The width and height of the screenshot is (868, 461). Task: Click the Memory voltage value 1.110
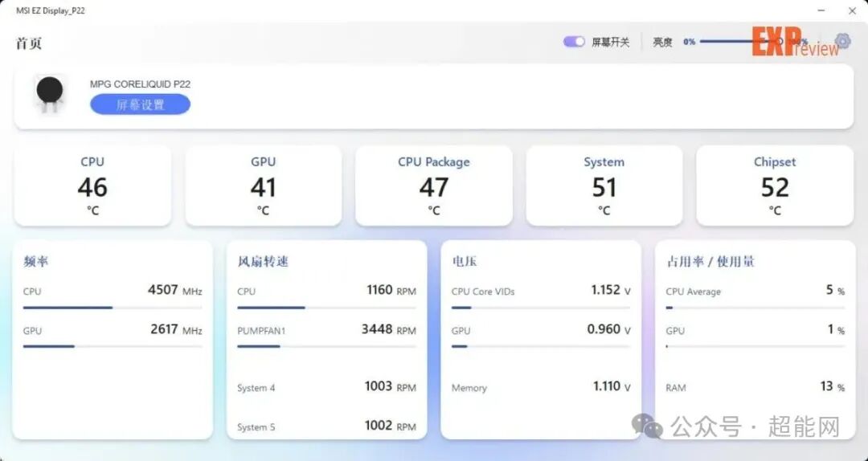(x=612, y=386)
